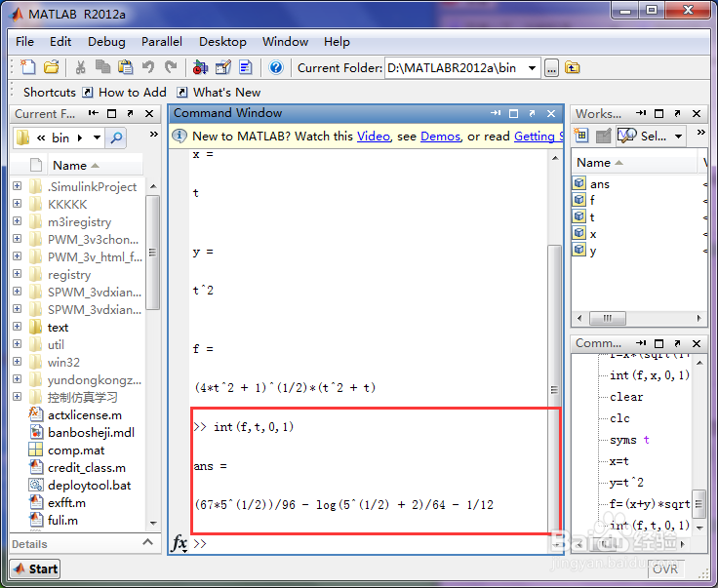Click the Demos link
Screen dimensions: 718x588
coord(441,137)
